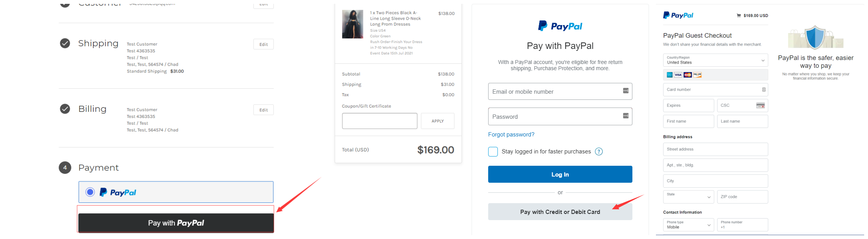The height and width of the screenshot is (239, 868).
Task: Click the Discover card icon
Action: tap(697, 75)
